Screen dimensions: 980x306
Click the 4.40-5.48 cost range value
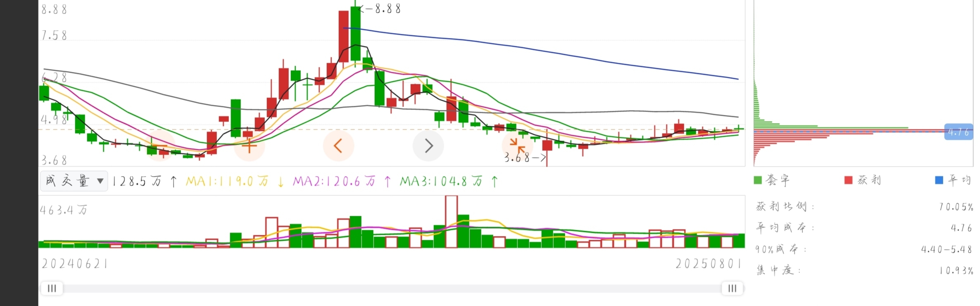[x=947, y=249]
